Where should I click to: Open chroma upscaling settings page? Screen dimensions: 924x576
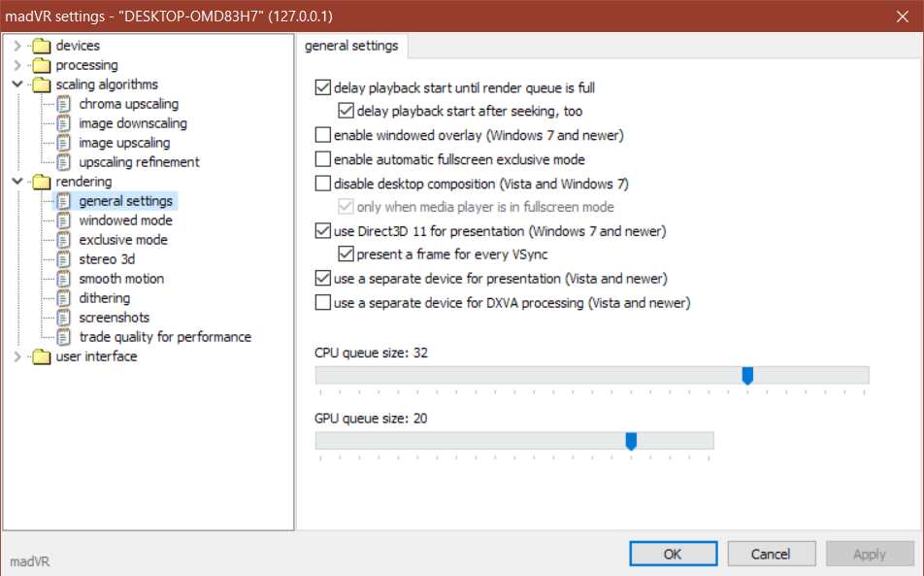pyautogui.click(x=129, y=104)
